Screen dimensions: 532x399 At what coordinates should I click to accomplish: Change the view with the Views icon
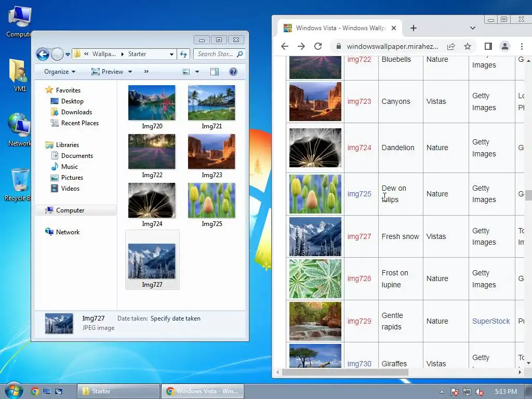point(186,72)
